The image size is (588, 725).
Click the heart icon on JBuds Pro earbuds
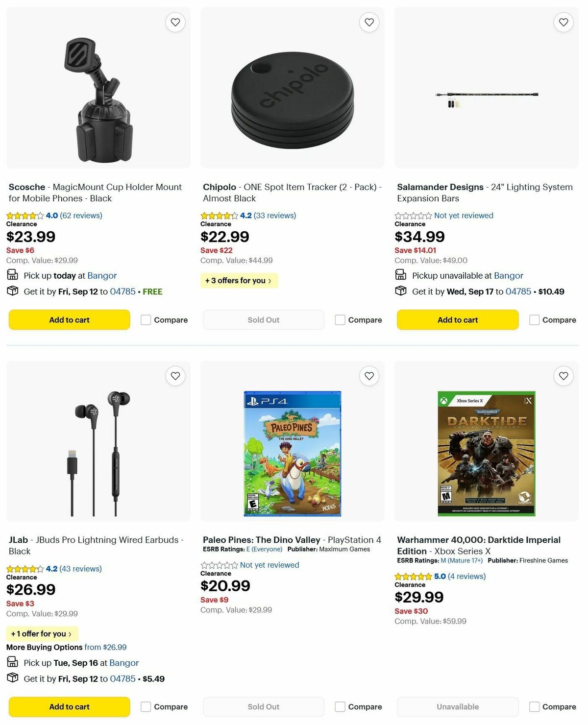(x=175, y=376)
